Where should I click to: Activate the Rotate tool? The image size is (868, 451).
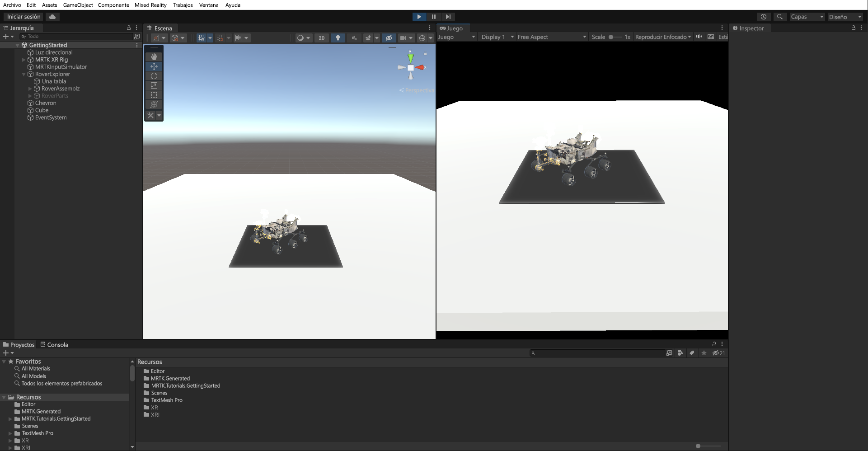tap(154, 76)
